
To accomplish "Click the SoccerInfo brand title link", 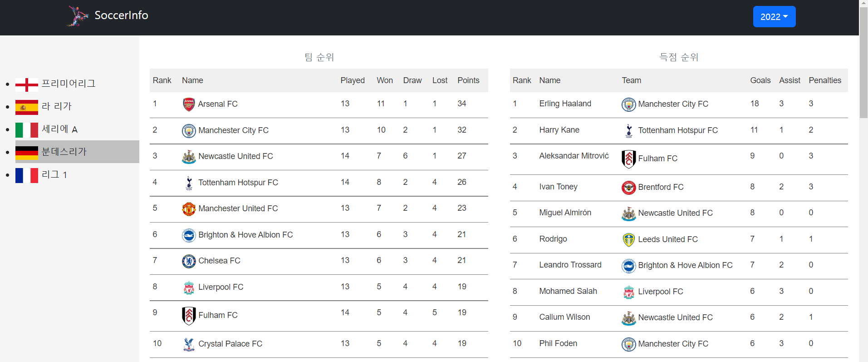I will (121, 15).
